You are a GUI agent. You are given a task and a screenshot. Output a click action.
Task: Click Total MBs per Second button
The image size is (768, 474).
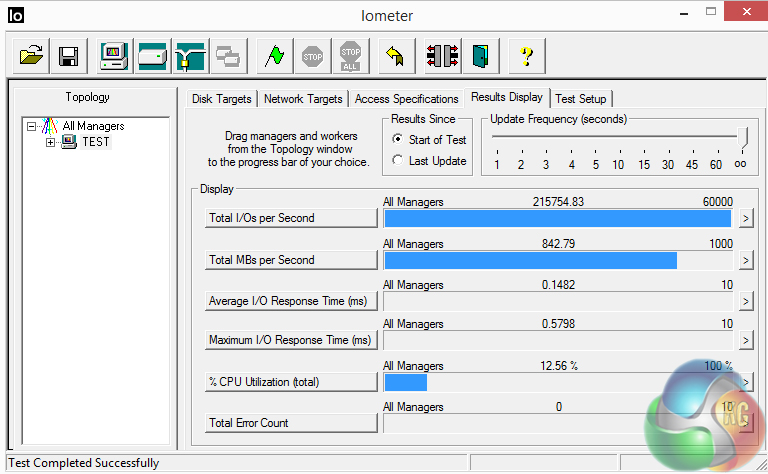tap(291, 260)
